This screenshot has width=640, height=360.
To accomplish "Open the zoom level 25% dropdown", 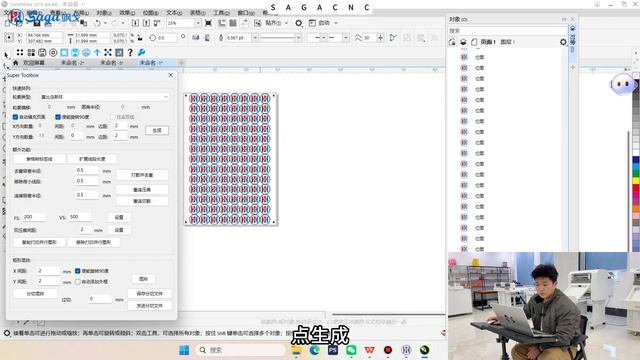I will click(198, 23).
